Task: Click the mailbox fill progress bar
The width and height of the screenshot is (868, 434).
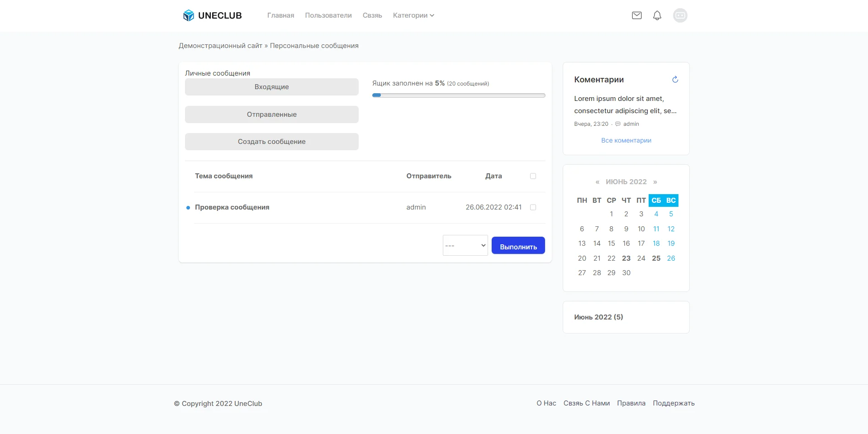Action: click(x=459, y=95)
